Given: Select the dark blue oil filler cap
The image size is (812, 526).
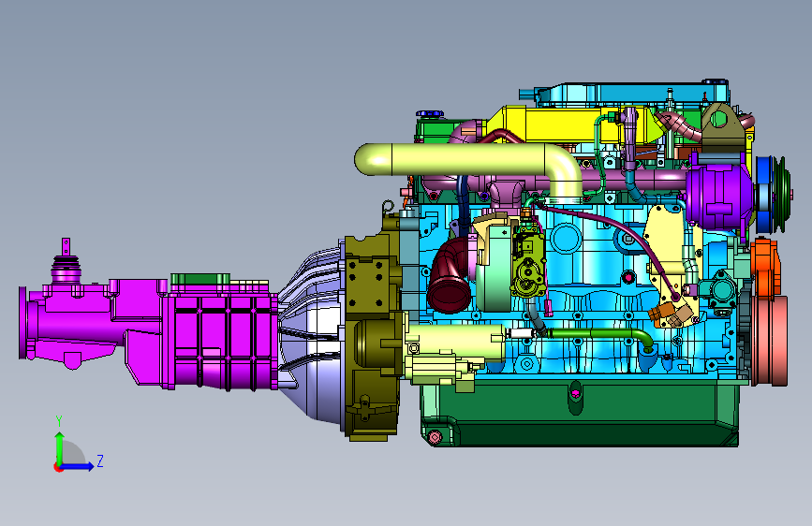Looking at the screenshot, I should coord(430,114).
